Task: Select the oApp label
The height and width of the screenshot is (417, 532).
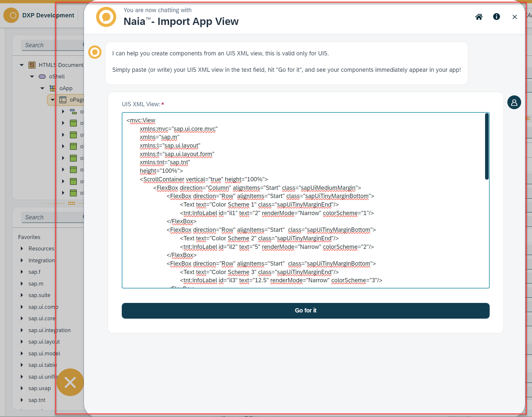Action: click(66, 88)
